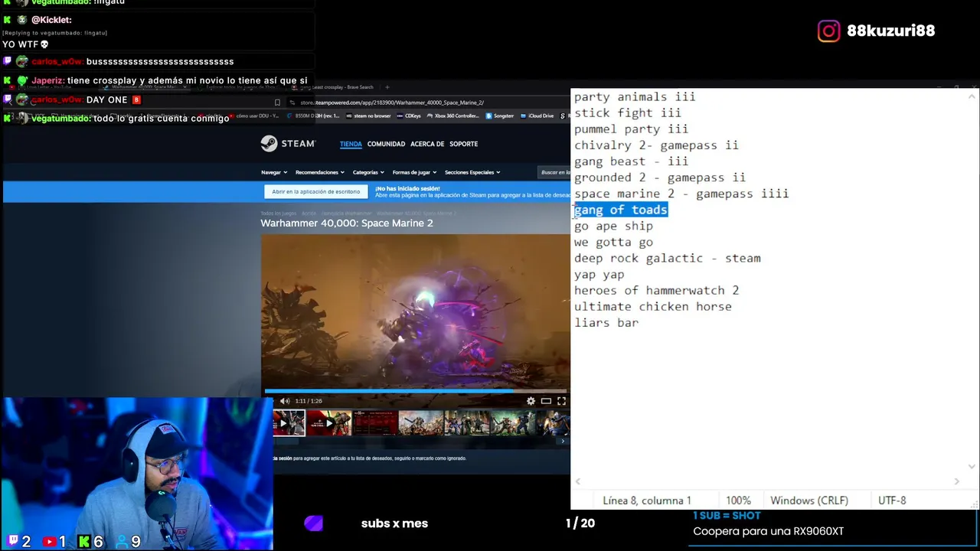Click the highlighted gang of toads text

pyautogui.click(x=621, y=210)
